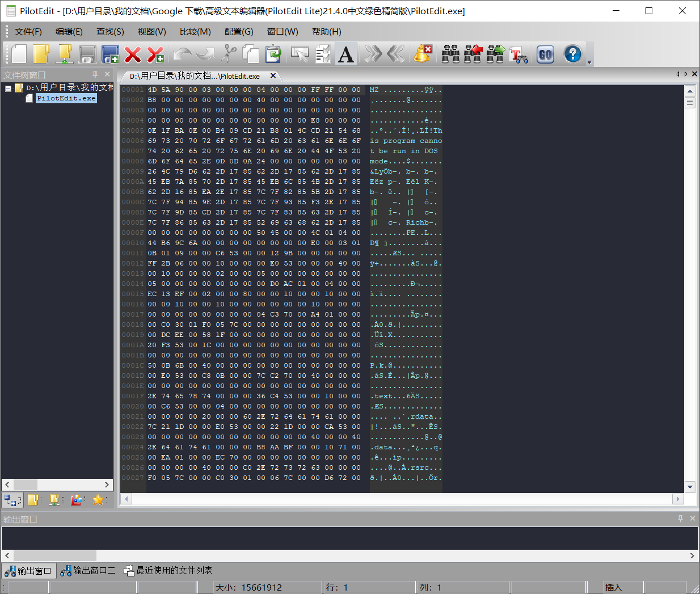Click Find Next binoculars green arrow icon
Viewport: 700px width, 594px height.
coord(496,54)
